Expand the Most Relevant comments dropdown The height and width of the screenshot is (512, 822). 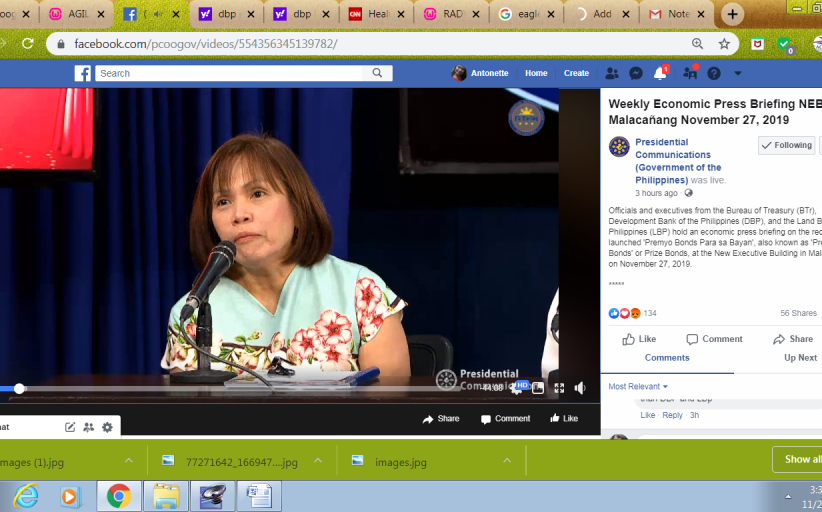(x=638, y=386)
